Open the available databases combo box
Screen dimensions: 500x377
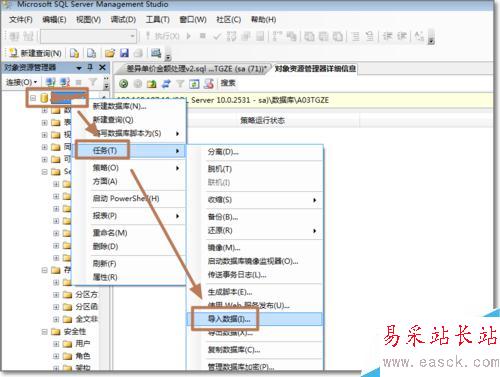coord(88,36)
